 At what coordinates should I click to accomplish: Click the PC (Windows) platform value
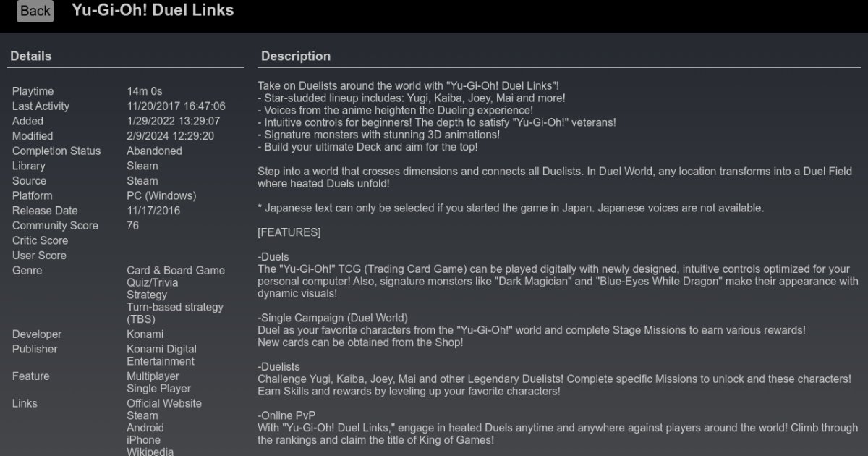(161, 195)
